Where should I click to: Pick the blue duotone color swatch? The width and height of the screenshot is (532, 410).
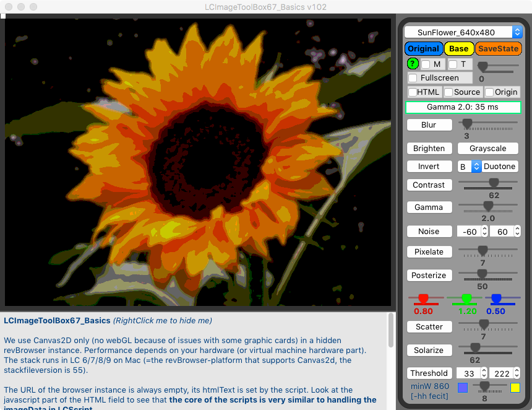coord(463,388)
